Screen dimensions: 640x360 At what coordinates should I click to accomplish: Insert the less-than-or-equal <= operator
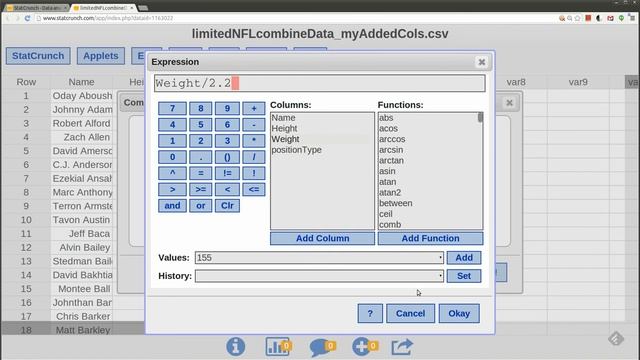coord(253,189)
